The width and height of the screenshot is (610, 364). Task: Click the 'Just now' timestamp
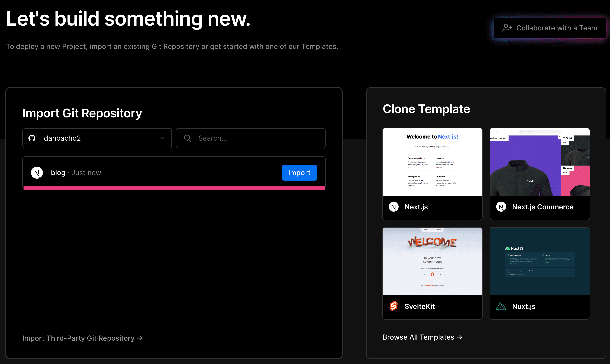point(86,173)
